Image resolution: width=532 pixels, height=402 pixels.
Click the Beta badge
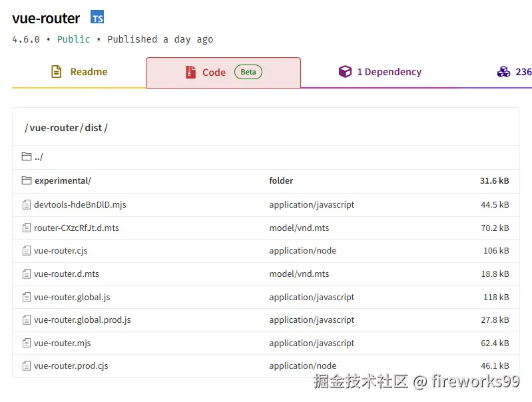248,72
